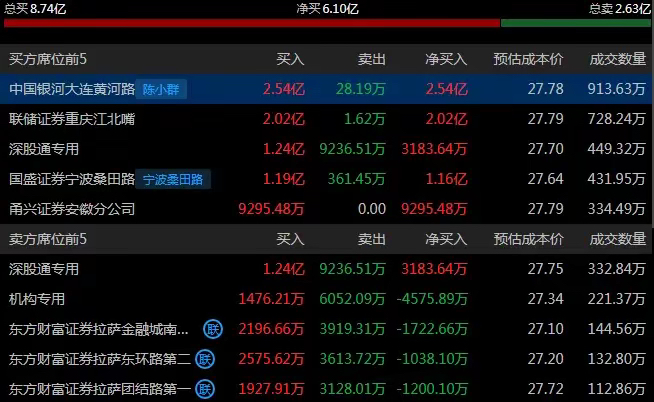Click the 联 icon beside 东方财富证券拉萨金融城南
Viewport: 654px width, 402px height.
[x=213, y=329]
